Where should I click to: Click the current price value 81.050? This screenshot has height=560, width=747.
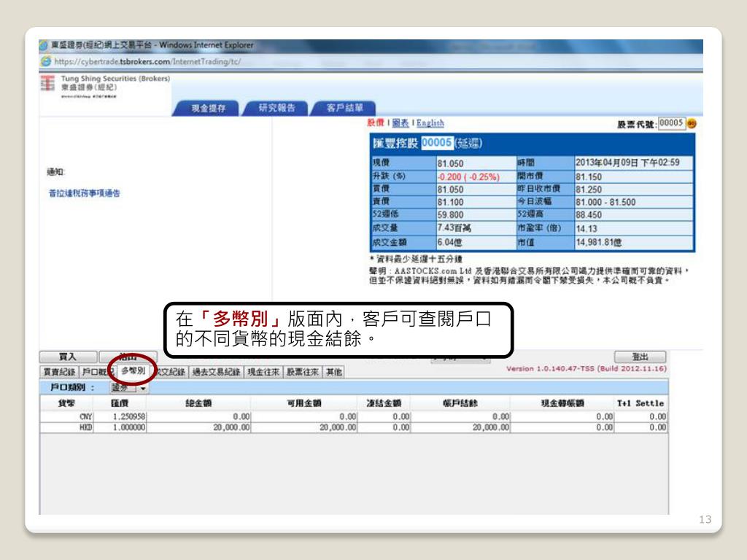tap(450, 163)
